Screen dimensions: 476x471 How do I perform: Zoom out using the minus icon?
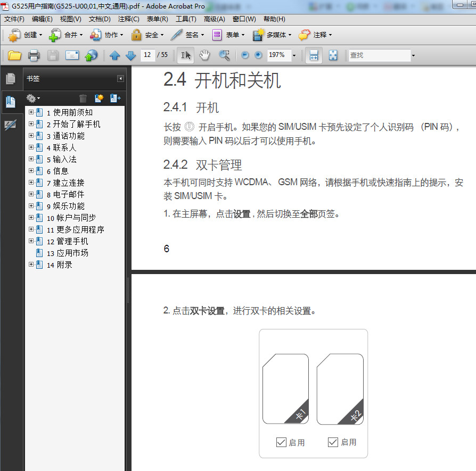tap(244, 55)
